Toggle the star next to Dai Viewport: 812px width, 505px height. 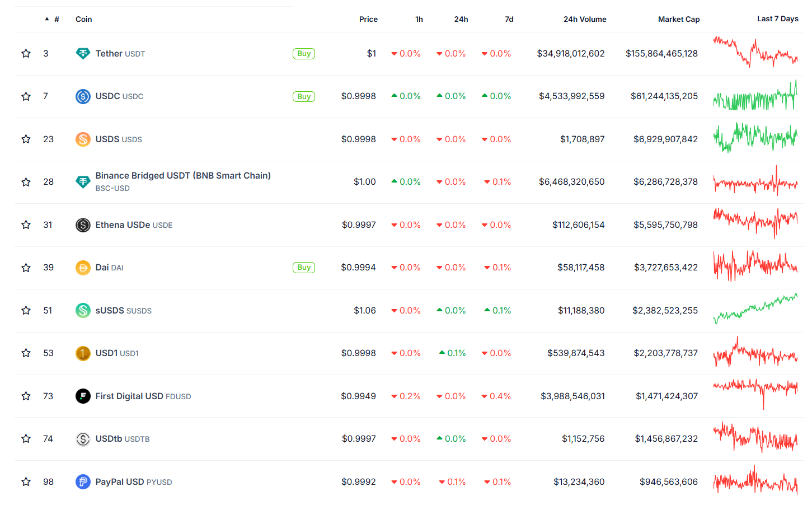tap(26, 268)
